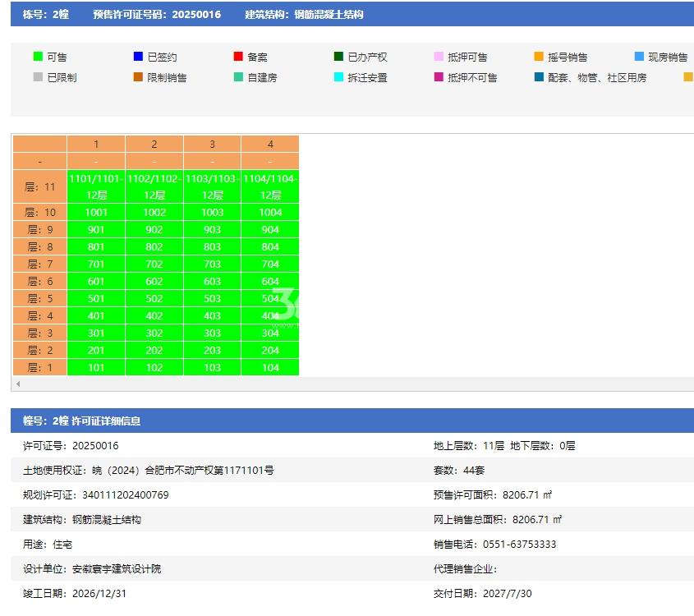Click the dark green 已办产权 swatch
The width and height of the screenshot is (694, 616).
pyautogui.click(x=338, y=56)
